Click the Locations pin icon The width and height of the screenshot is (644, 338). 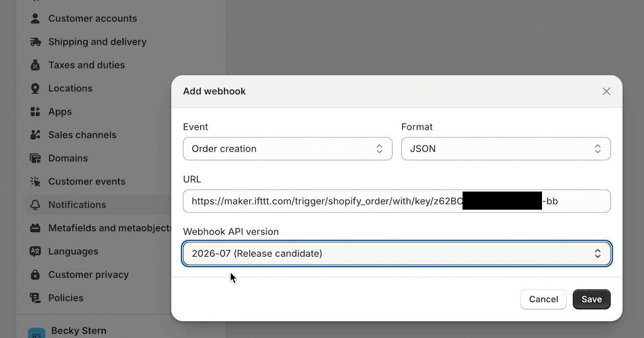[35, 89]
